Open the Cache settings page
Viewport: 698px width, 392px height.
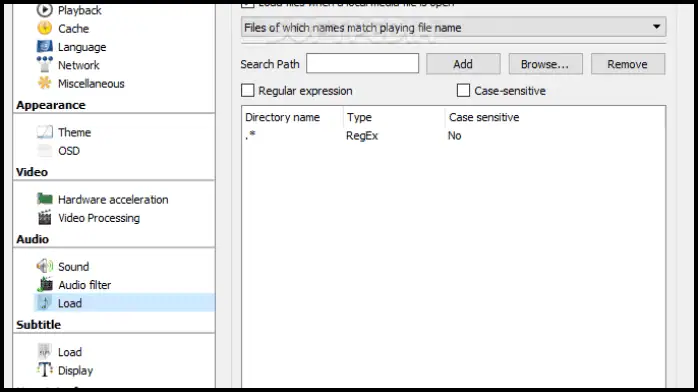point(73,28)
